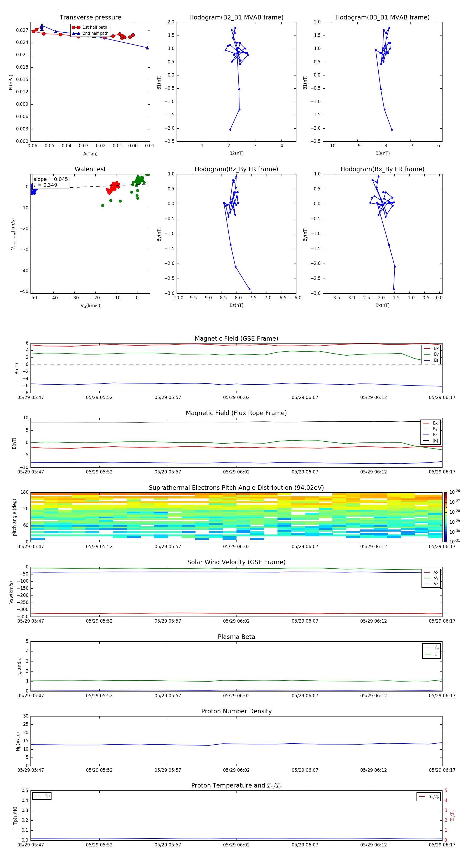Viewport: 473px width, 868px height.
Task: Select the "2nd half path" legend entry
Action: [x=90, y=33]
